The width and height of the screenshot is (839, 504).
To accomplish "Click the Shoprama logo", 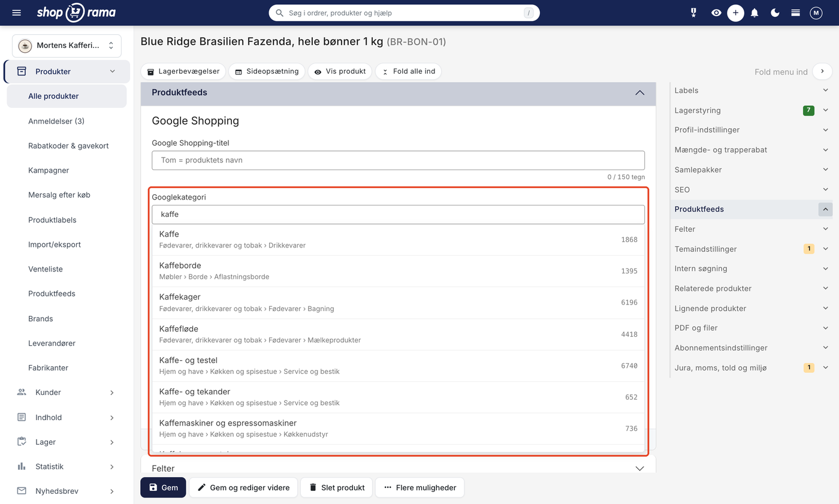I will [76, 13].
